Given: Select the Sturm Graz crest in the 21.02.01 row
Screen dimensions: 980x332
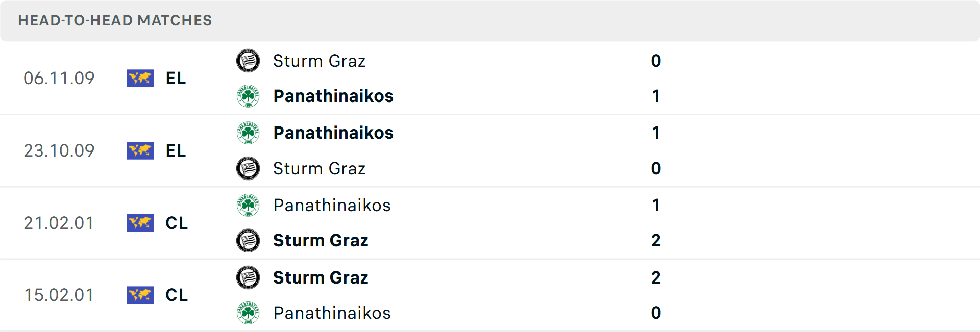Looking at the screenshot, I should [248, 241].
